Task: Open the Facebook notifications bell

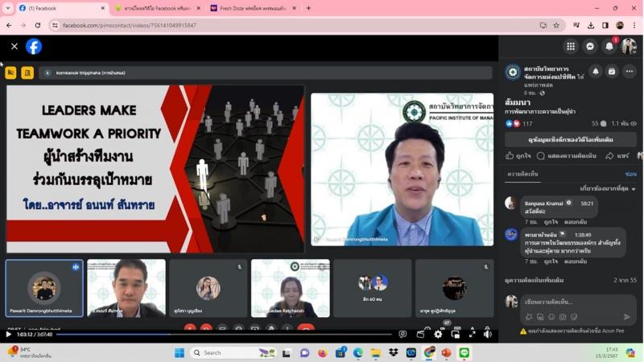Action: point(609,47)
